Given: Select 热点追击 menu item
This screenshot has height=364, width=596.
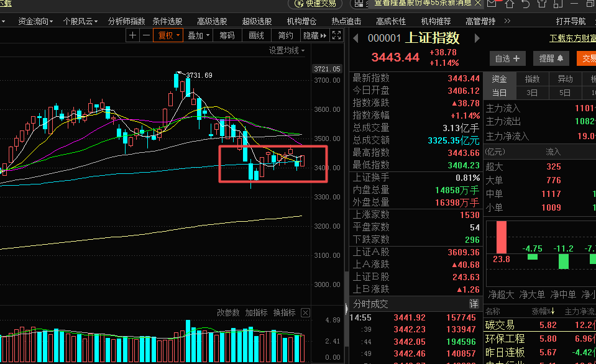Looking at the screenshot, I should [346, 21].
